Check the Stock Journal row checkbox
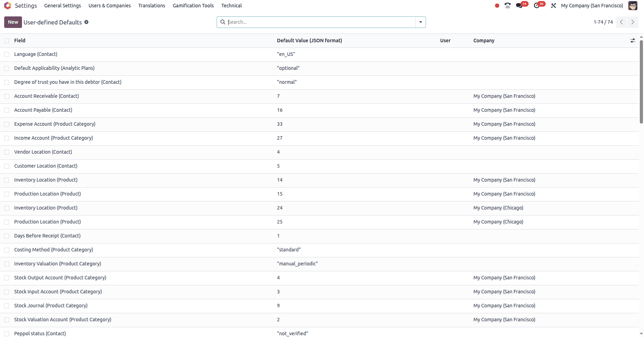Screen dimensions: 644x337 pos(7,306)
